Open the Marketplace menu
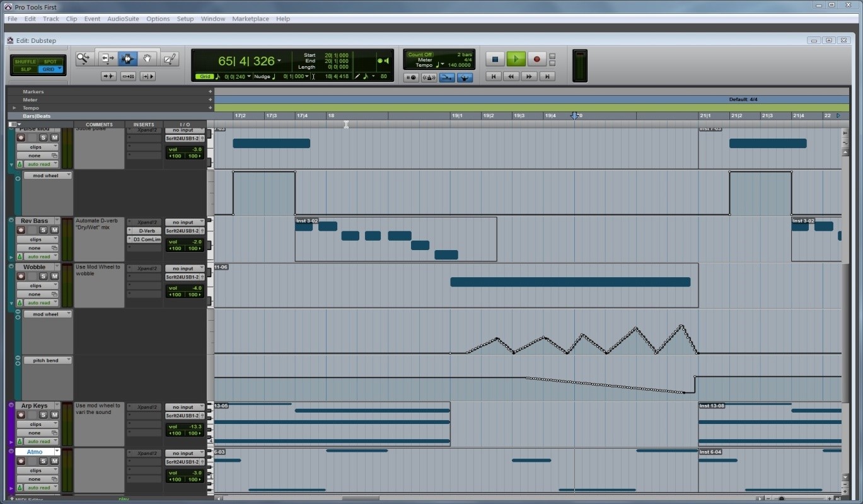The image size is (863, 504). click(x=250, y=18)
